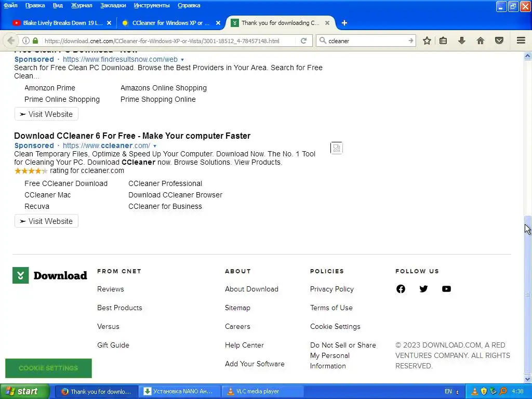
Task: Open footer Privacy Policy link
Action: click(332, 289)
